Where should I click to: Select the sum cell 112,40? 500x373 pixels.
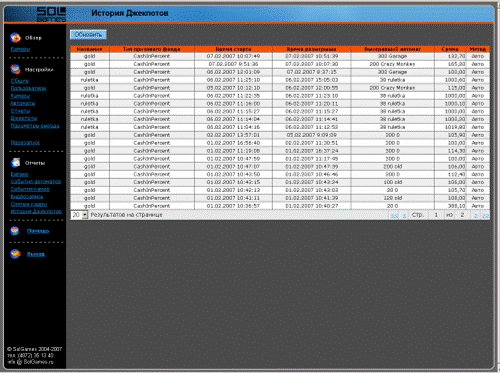(450, 175)
